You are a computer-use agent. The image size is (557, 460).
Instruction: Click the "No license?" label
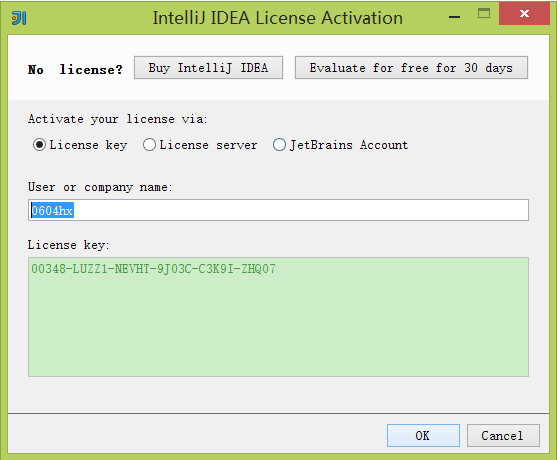point(75,69)
